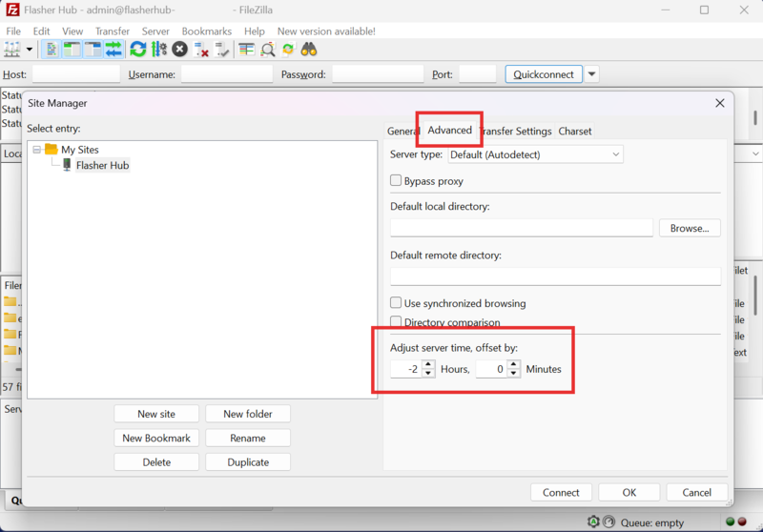
Task: Switch to the Transfer Settings tab
Action: (x=517, y=132)
